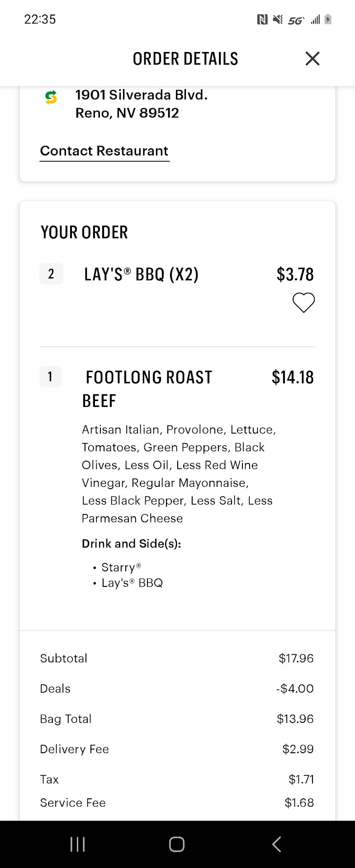Tap the quantity badge for Footlong Roast Beef
Viewport: 355px width, 868px height.
tap(50, 377)
